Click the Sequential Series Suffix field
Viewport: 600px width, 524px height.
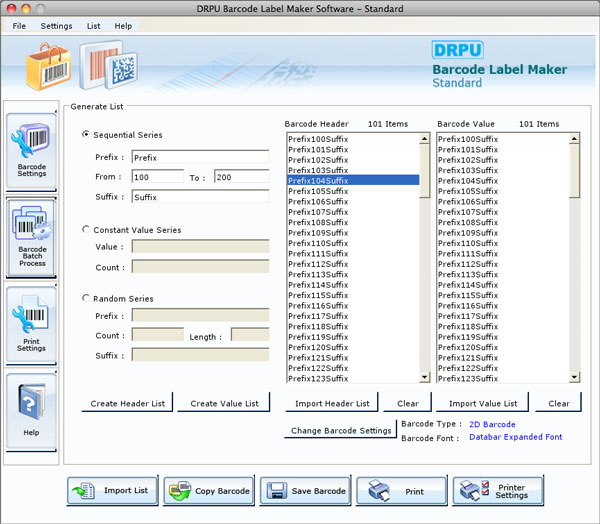click(201, 197)
